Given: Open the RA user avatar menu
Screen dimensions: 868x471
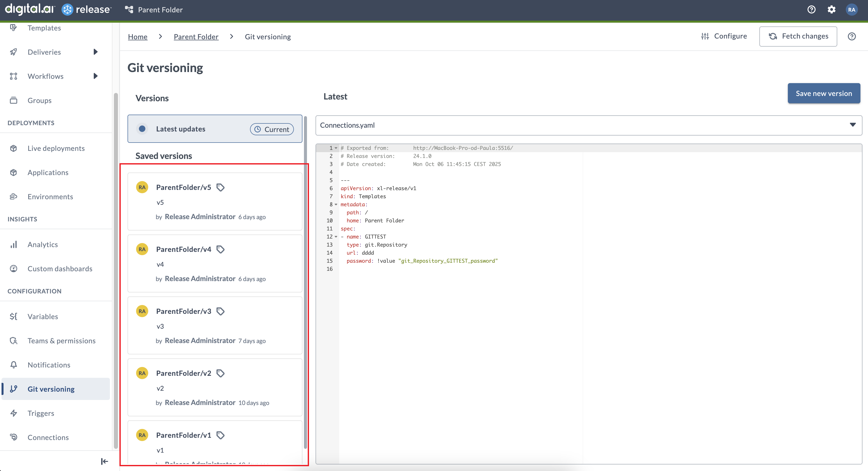Looking at the screenshot, I should click(851, 9).
